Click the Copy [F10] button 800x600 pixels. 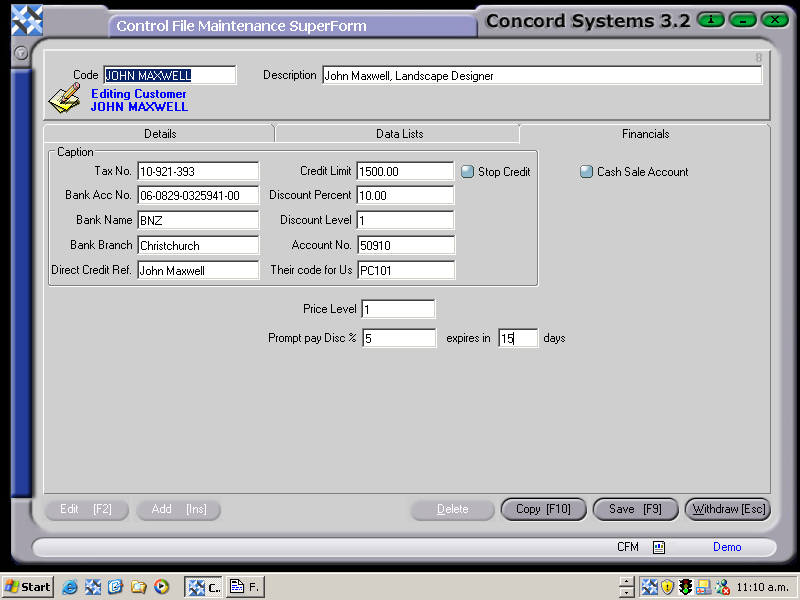tap(543, 509)
